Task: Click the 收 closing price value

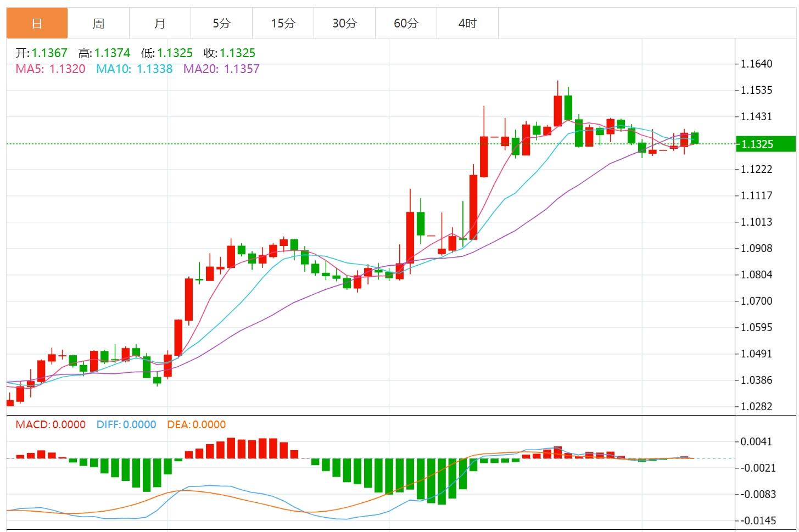Action: pos(237,53)
